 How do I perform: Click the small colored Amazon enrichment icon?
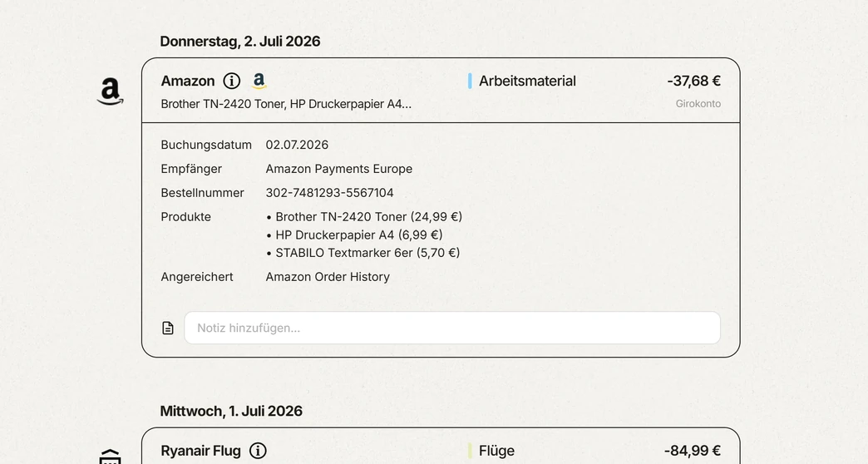(259, 81)
